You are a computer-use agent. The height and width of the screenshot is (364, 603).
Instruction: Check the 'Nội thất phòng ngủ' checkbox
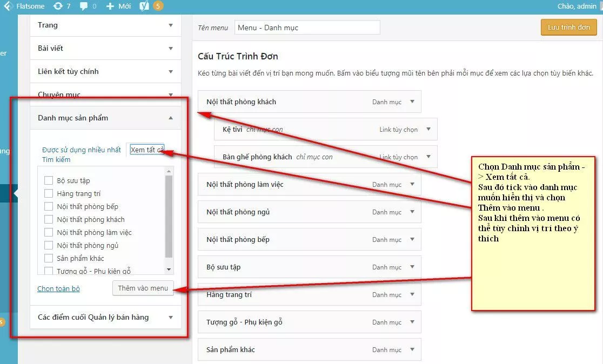(x=48, y=245)
